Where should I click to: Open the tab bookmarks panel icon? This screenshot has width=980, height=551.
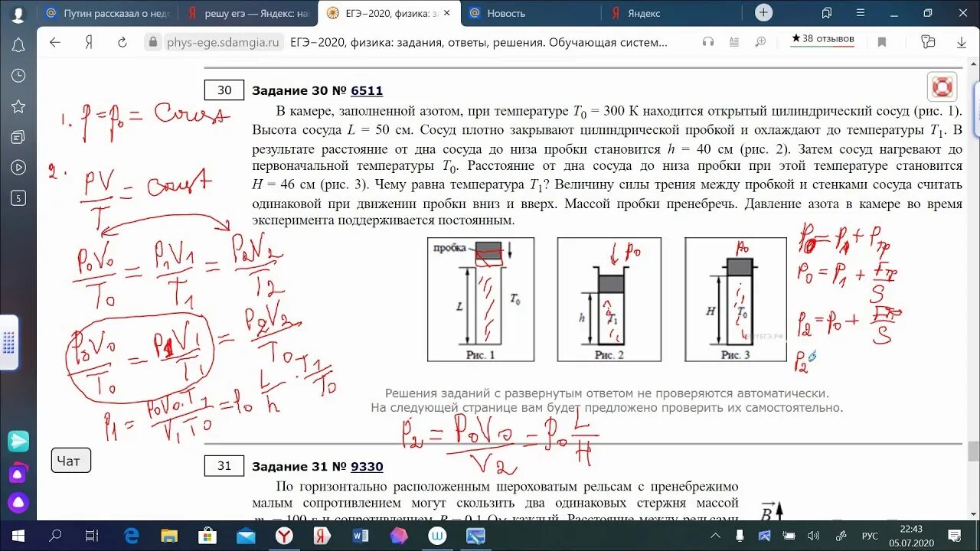[x=826, y=13]
